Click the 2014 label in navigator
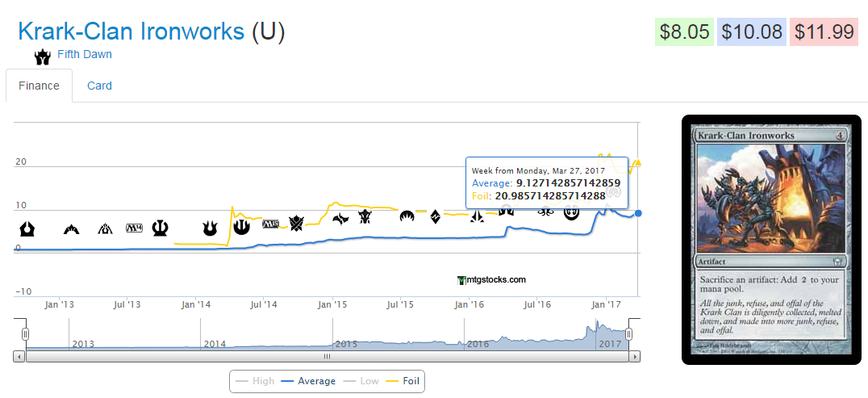The height and width of the screenshot is (398, 868). pyautogui.click(x=215, y=344)
